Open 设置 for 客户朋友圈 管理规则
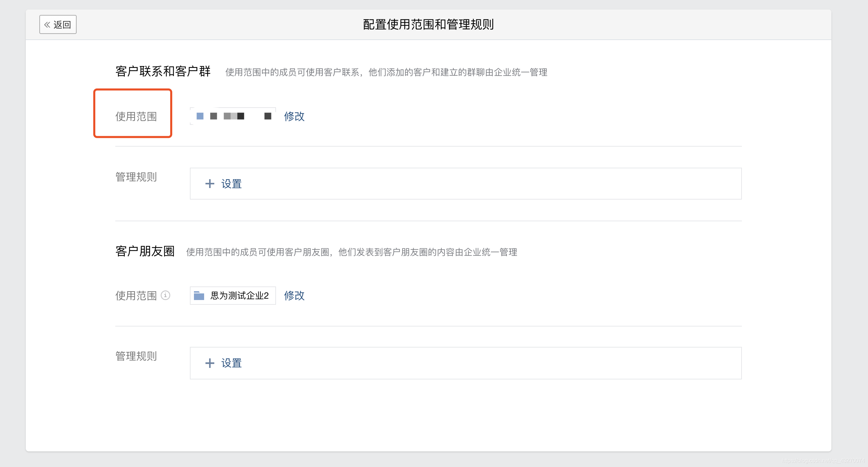 (x=231, y=363)
